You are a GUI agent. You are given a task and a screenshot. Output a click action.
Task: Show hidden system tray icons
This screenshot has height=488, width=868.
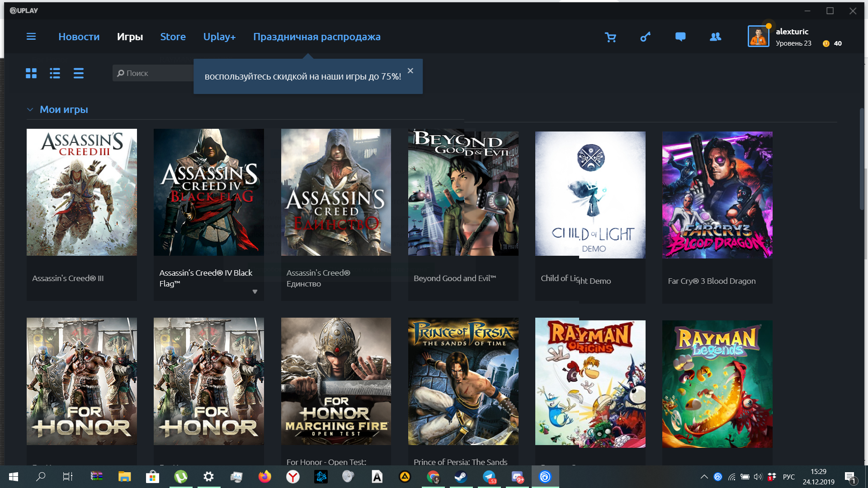point(704,477)
